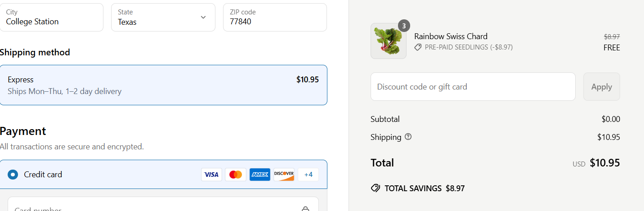Click the Apply discount button
The image size is (644, 211).
pos(602,86)
